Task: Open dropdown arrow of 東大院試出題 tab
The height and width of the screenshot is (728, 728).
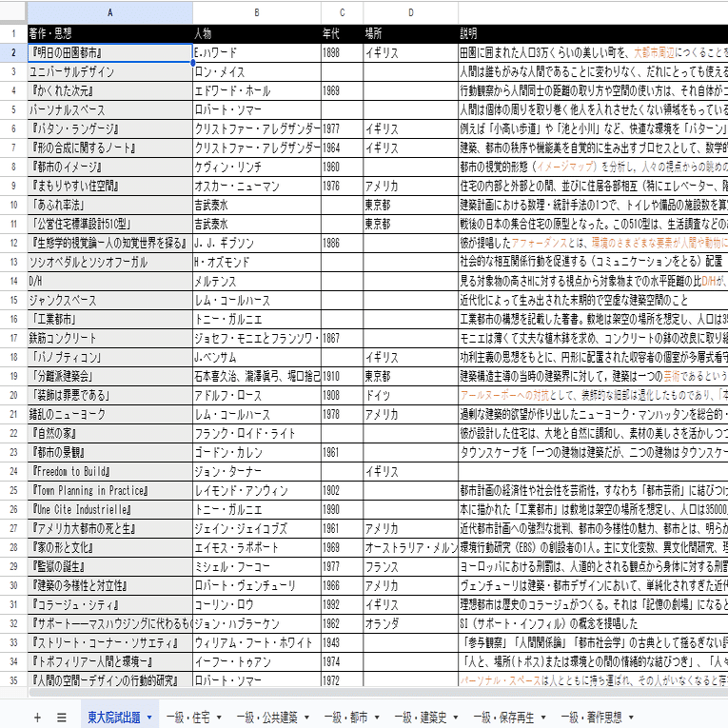Action: (149, 718)
